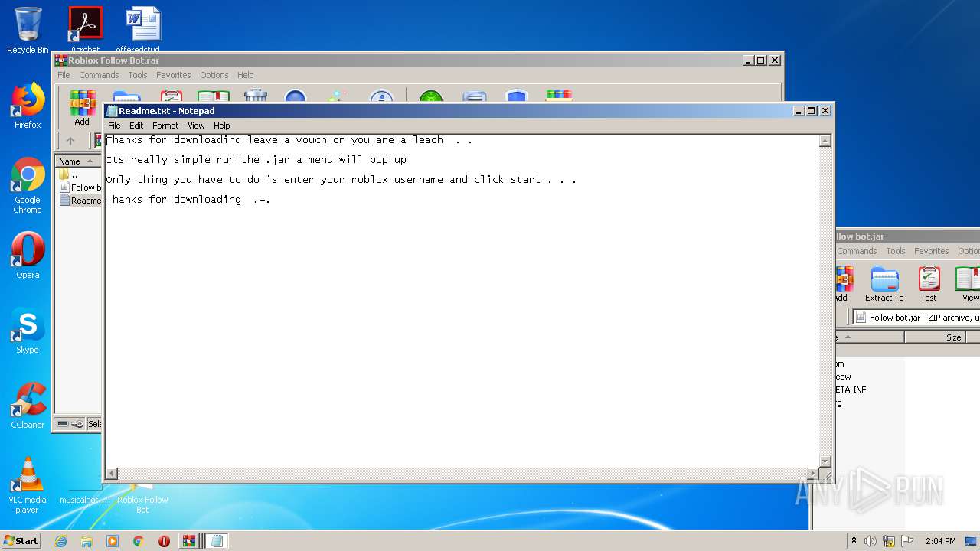Open Notepad Format menu
Screen dimensions: 980x551
point(165,126)
